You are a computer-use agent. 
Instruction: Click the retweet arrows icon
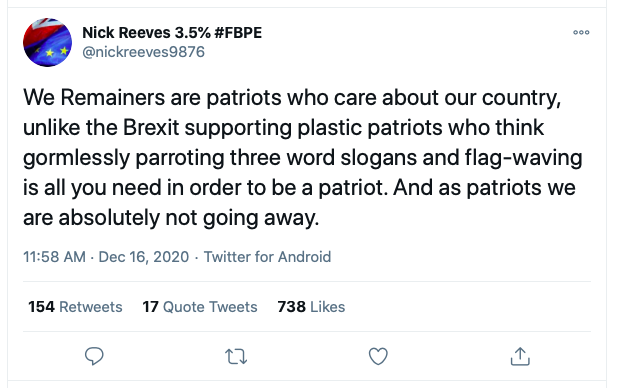[x=236, y=357]
